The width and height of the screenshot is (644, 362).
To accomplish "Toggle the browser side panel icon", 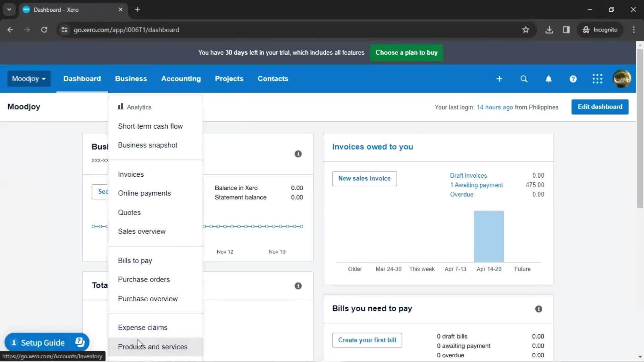I will [566, 30].
